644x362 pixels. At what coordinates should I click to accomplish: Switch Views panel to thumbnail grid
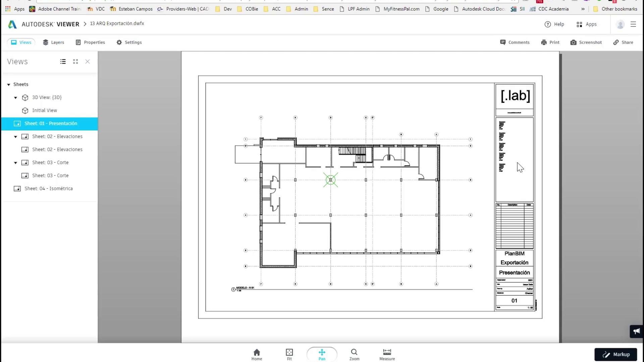(x=75, y=62)
